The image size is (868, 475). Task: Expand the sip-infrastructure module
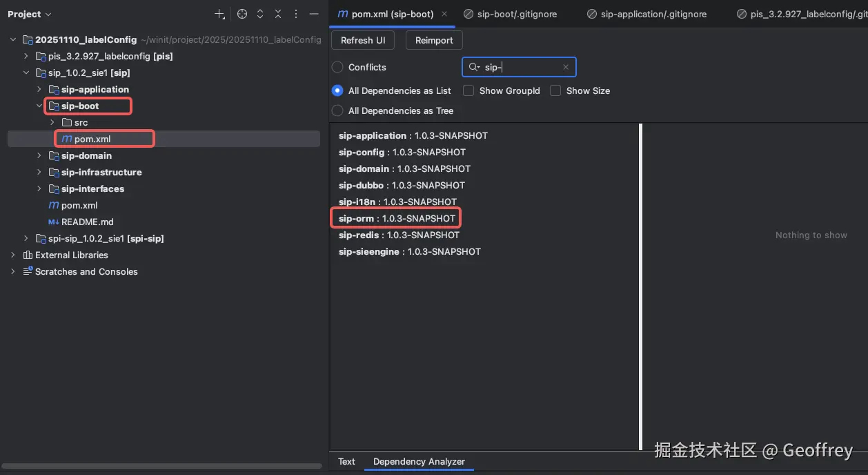click(x=39, y=172)
